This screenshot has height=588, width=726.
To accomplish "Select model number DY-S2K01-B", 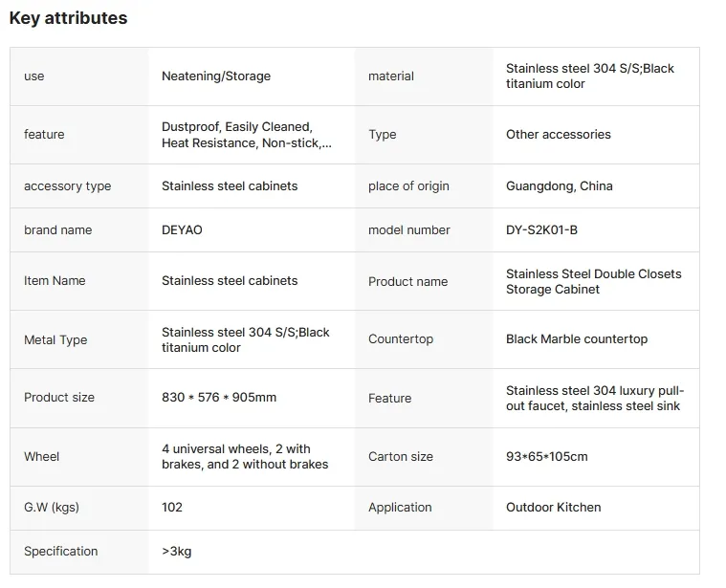I will [x=541, y=229].
